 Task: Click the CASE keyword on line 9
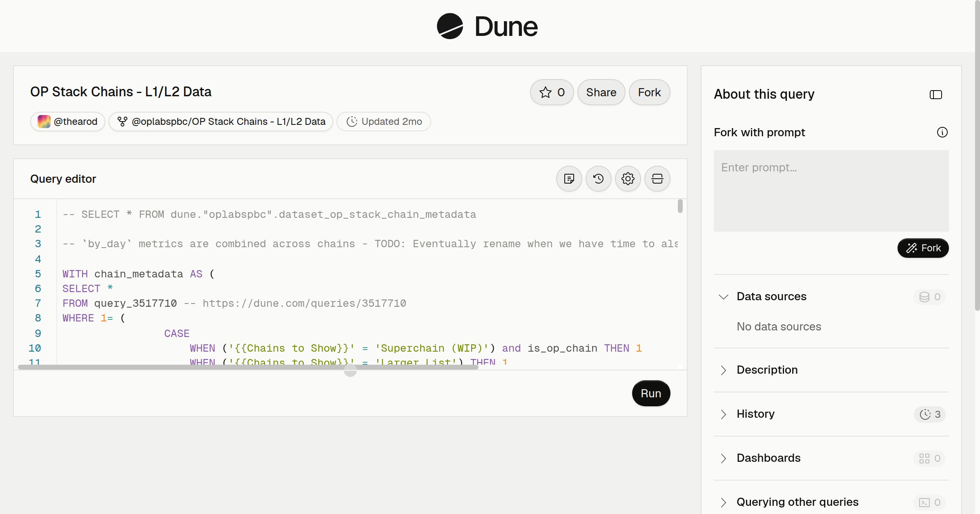pyautogui.click(x=177, y=334)
